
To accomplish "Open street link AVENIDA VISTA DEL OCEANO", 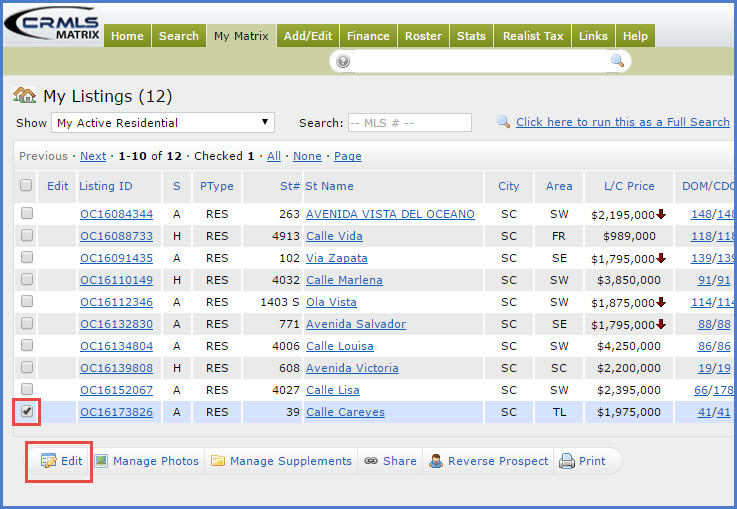I will [390, 214].
